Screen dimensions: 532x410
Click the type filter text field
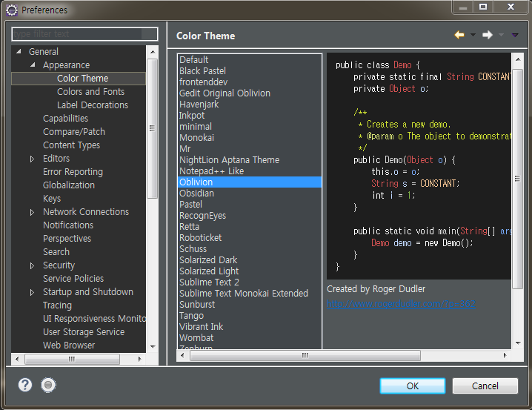85,34
